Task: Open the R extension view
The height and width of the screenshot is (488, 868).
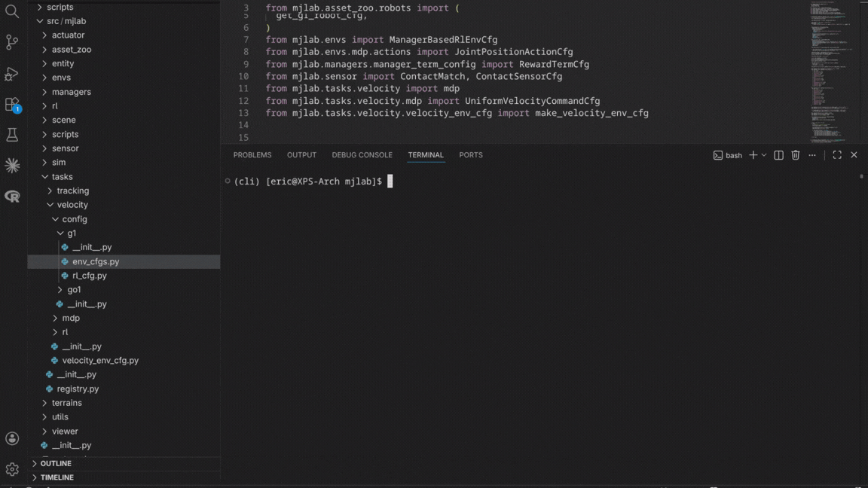Action: pyautogui.click(x=12, y=197)
